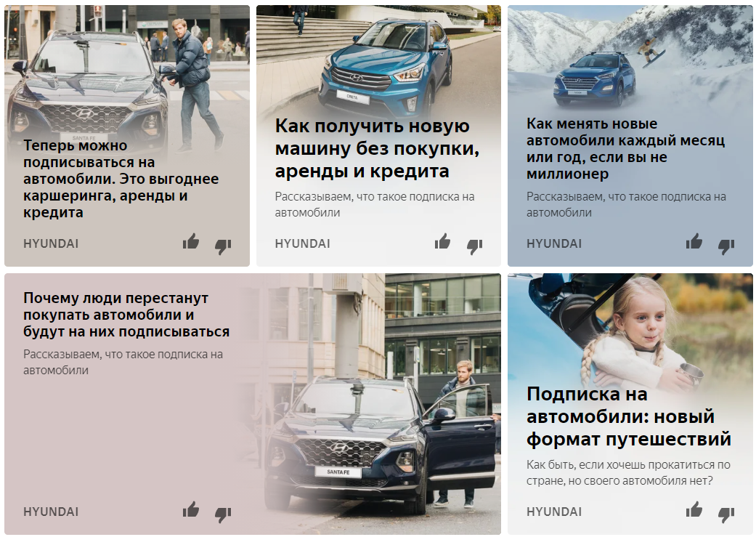Viewport: 756px width, 537px height.
Task: Open 'Теперь можно подписываться на автомобили' headline
Action: 121,179
